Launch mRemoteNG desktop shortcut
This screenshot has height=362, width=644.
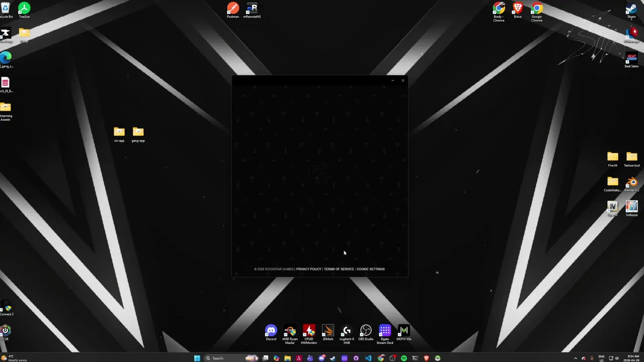tap(252, 11)
